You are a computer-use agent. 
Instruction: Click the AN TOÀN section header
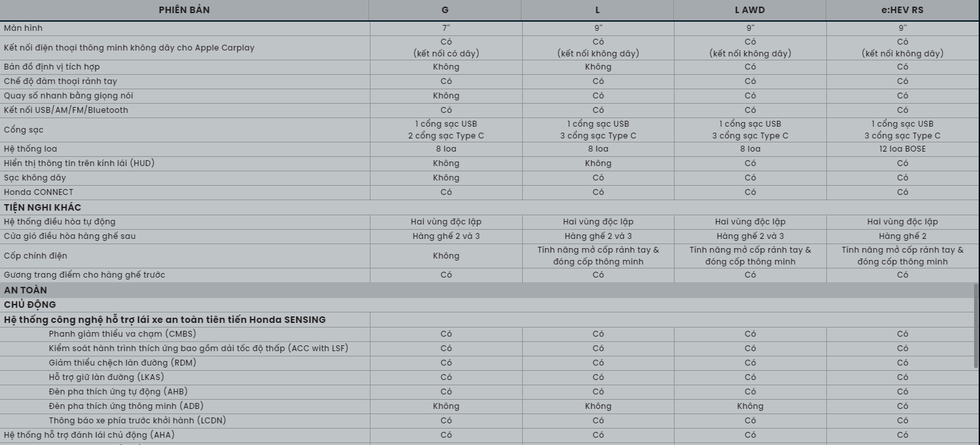26,290
